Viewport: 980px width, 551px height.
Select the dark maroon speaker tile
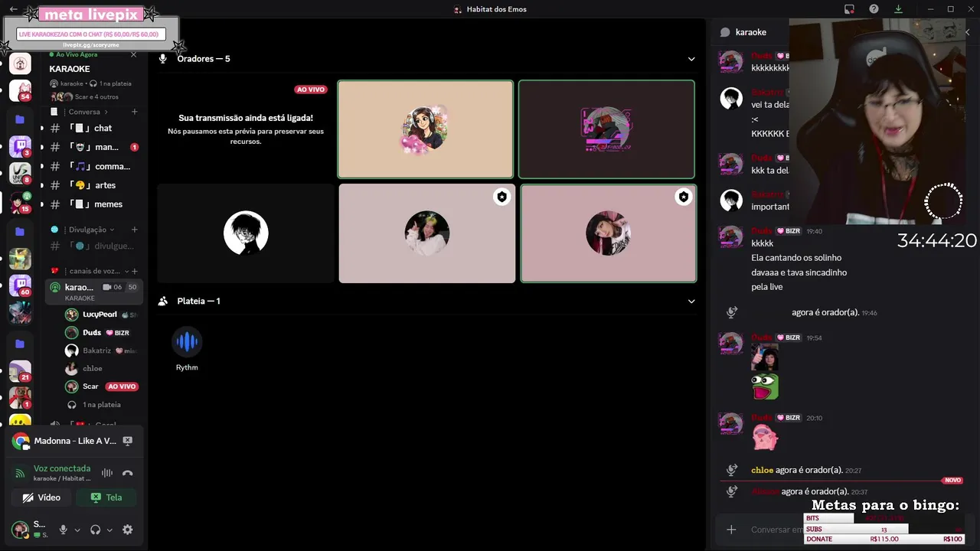606,129
